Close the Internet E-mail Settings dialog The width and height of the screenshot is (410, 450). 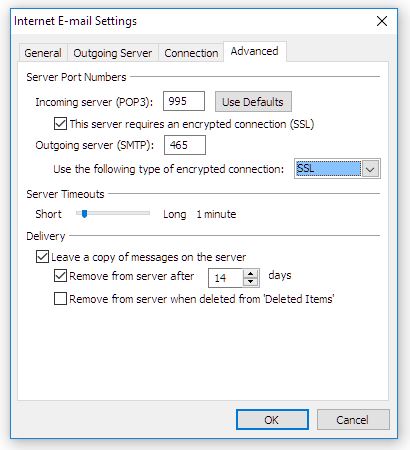pos(382,21)
